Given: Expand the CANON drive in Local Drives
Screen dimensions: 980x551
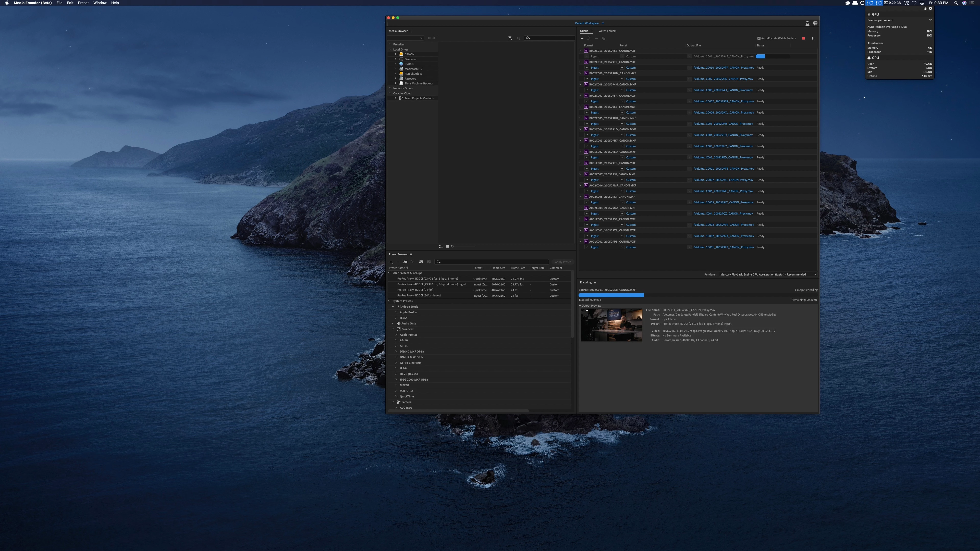Looking at the screenshot, I should tap(395, 54).
